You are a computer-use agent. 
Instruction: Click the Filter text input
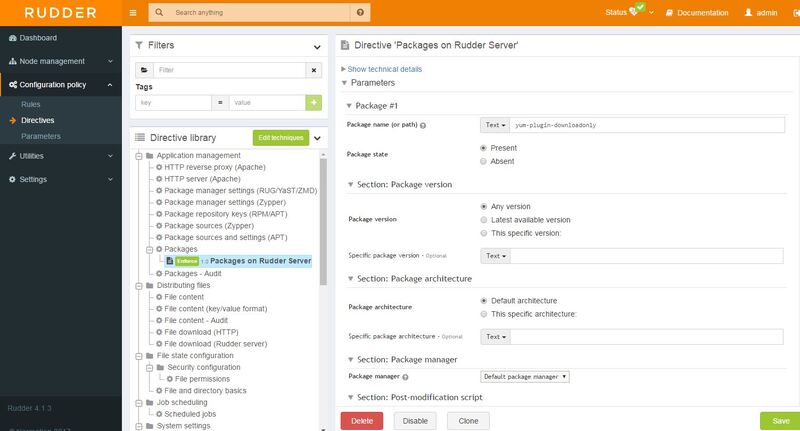pos(229,70)
